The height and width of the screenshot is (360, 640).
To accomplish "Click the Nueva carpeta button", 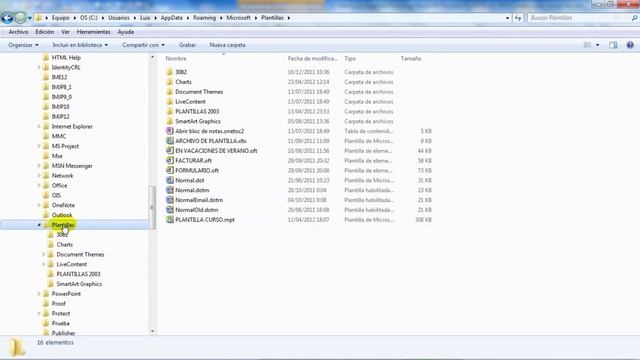I will (x=227, y=45).
